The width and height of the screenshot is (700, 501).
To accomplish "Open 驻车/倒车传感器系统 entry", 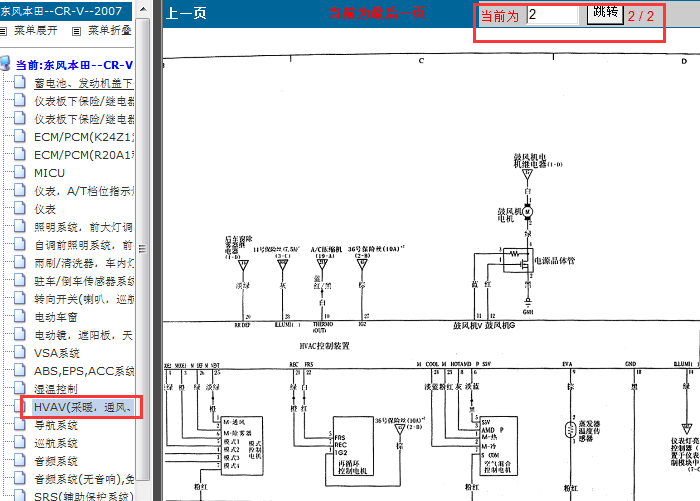I will coord(84,281).
